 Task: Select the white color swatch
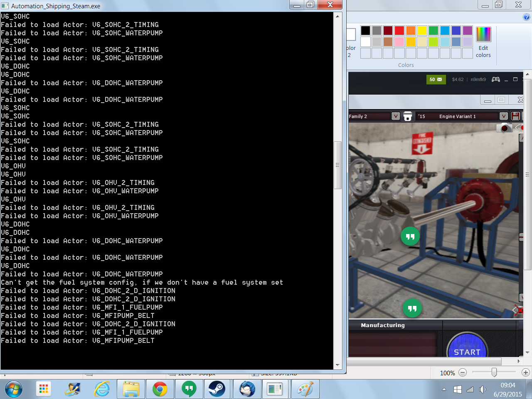pos(365,42)
